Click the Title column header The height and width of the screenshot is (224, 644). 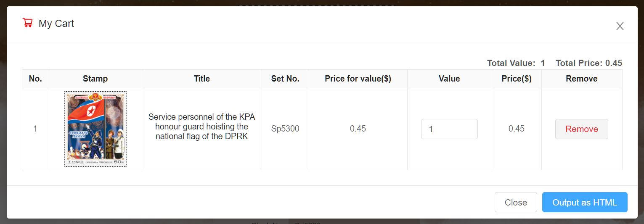(202, 79)
